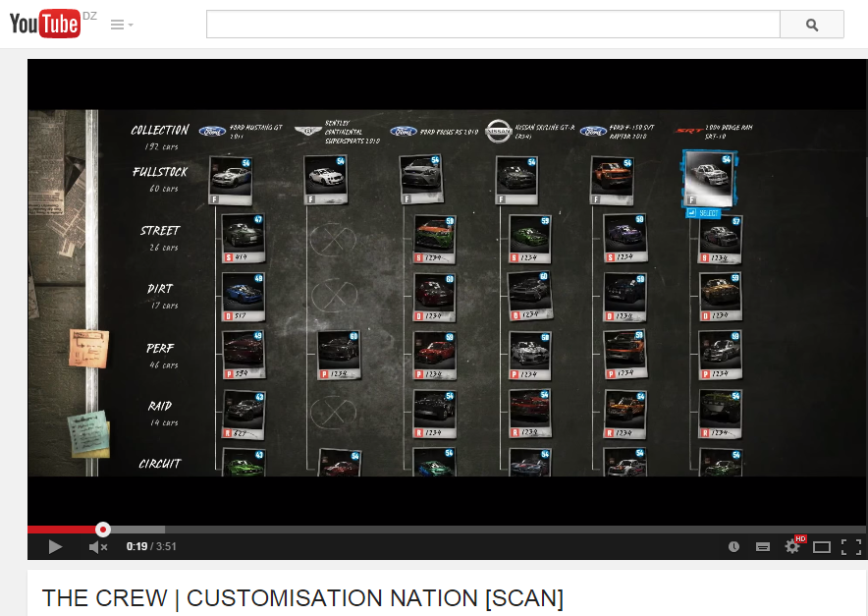The image size is (868, 616).
Task: Open the guide menu next to the logo
Action: click(122, 25)
